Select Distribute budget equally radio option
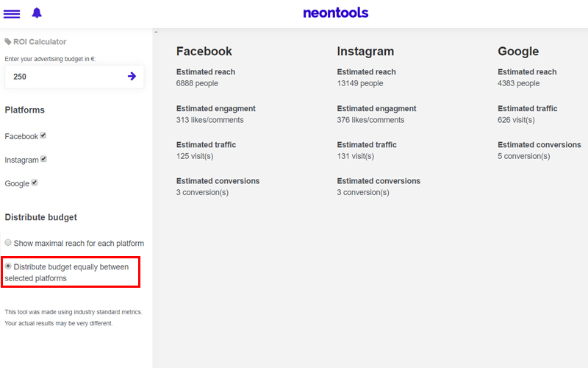 [8, 266]
